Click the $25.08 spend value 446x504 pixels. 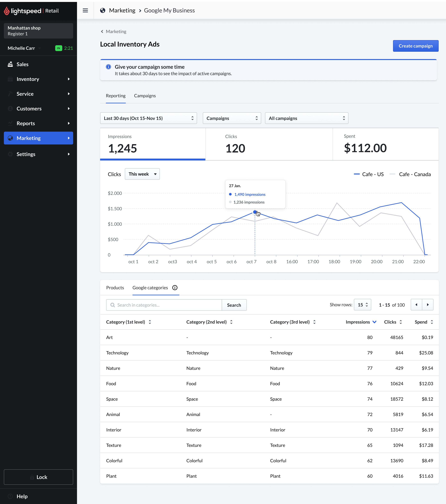tap(426, 353)
